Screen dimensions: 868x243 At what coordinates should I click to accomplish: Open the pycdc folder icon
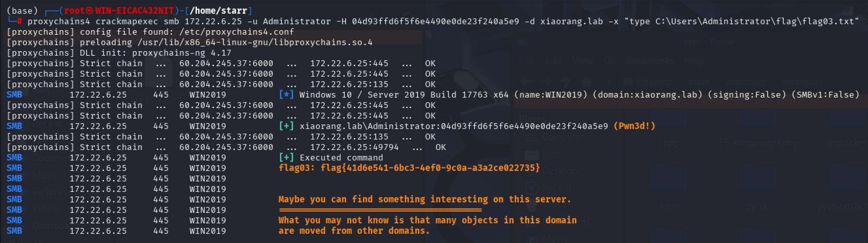758,179
